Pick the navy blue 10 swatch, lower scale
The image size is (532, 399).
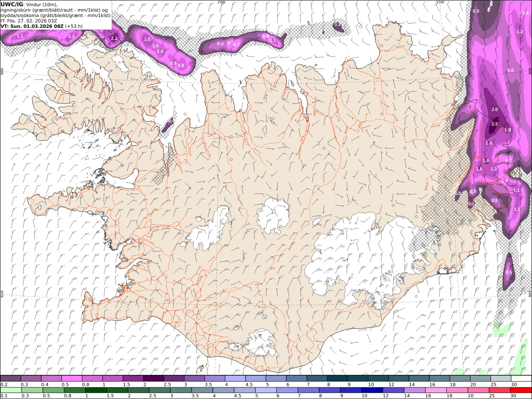coord(372,390)
